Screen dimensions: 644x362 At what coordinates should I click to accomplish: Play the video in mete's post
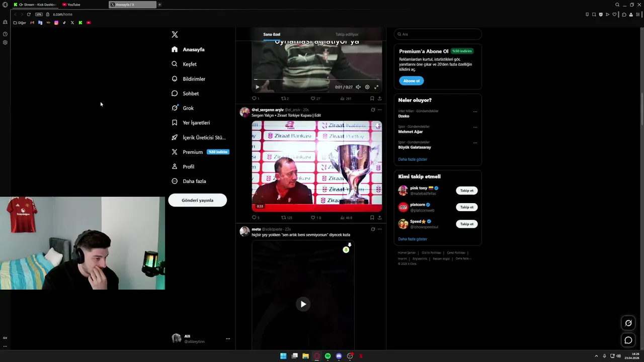pyautogui.click(x=303, y=304)
